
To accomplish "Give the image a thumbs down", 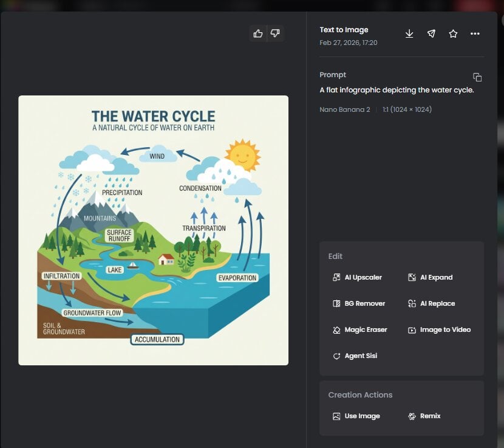I will (275, 33).
